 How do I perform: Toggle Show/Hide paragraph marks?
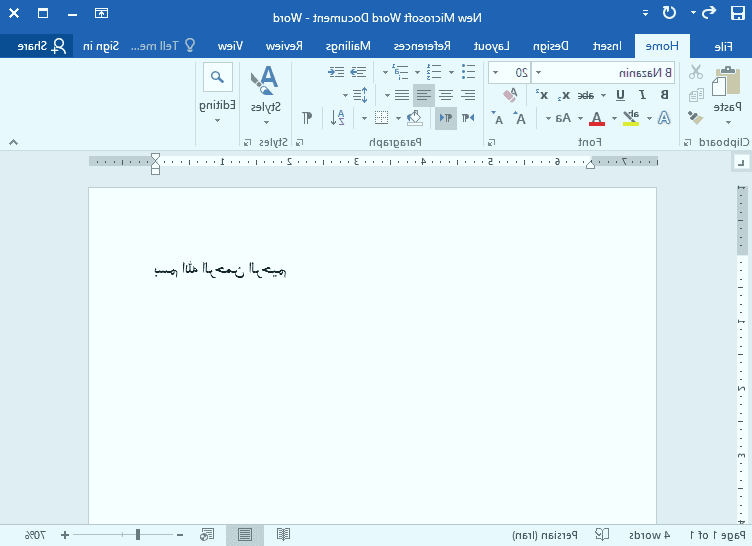click(306, 118)
